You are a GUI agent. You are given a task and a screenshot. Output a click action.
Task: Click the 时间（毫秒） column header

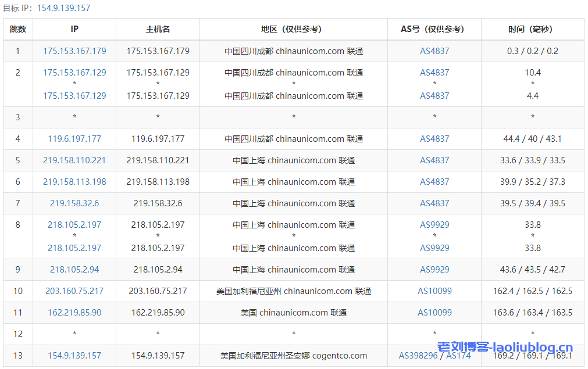[x=532, y=29]
